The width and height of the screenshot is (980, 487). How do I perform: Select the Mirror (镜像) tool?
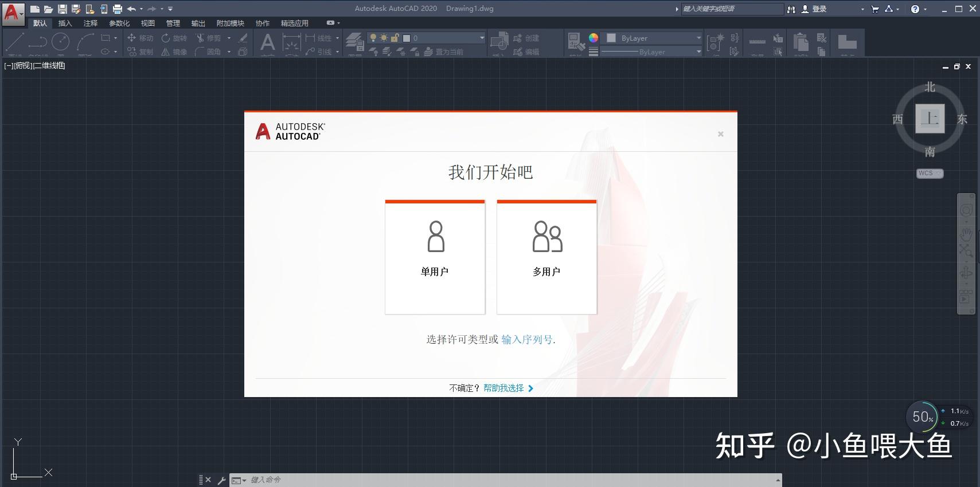tap(174, 52)
